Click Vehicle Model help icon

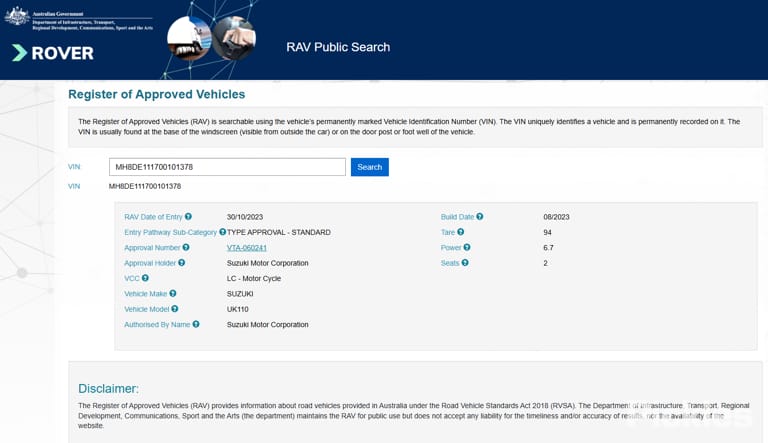(x=175, y=309)
